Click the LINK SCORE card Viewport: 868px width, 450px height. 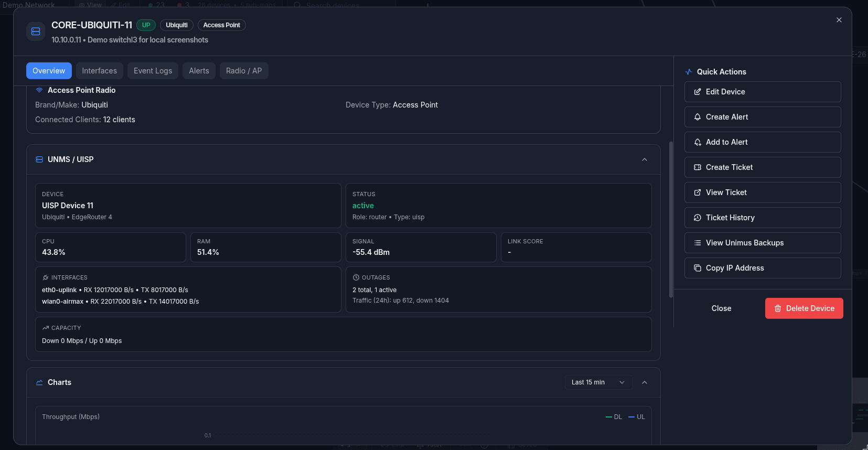click(x=576, y=247)
